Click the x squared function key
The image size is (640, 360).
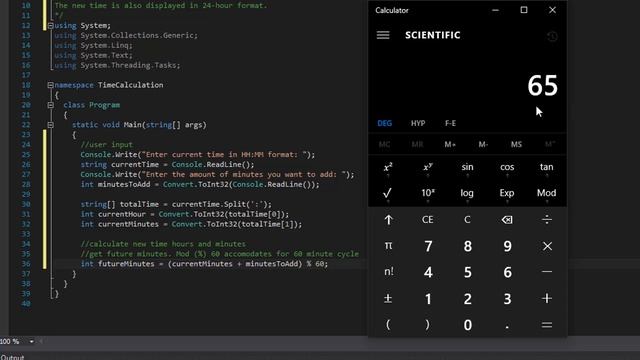[x=388, y=168]
